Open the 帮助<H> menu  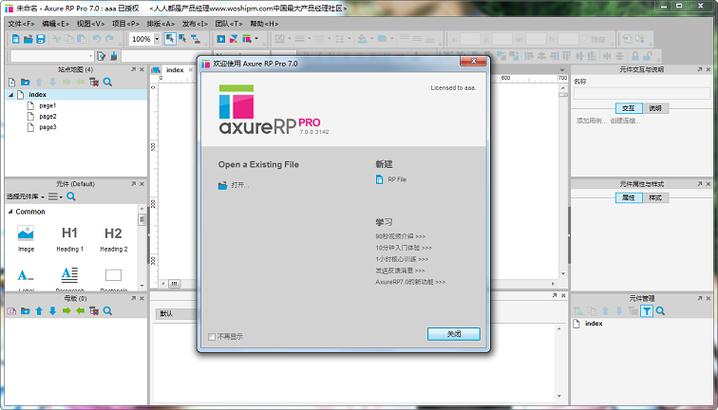click(264, 23)
